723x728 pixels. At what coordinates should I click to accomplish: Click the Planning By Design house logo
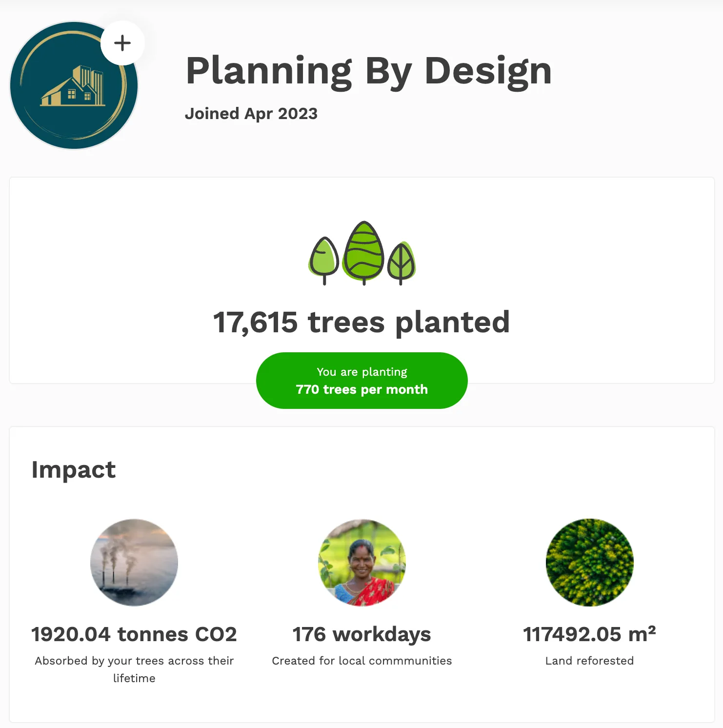pos(72,87)
